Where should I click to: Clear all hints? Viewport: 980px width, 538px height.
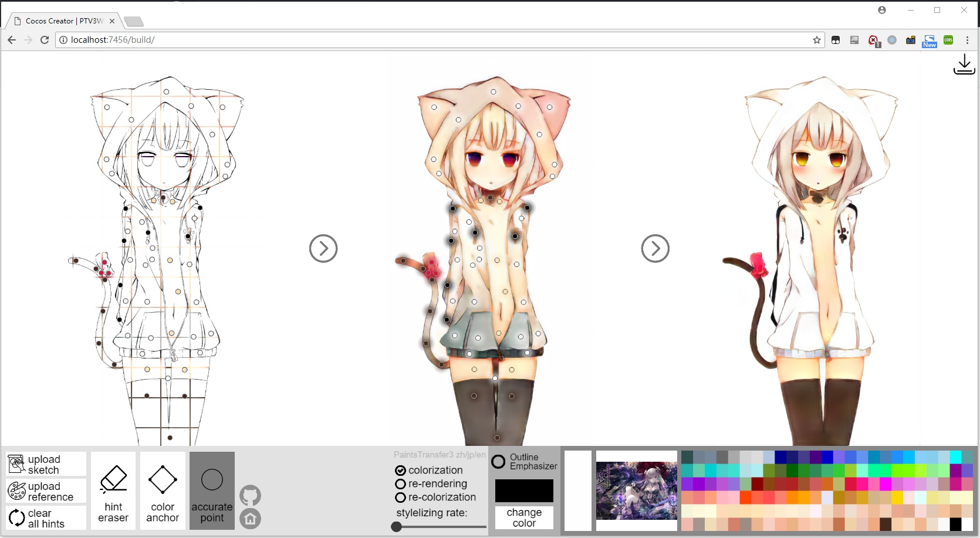tap(46, 518)
